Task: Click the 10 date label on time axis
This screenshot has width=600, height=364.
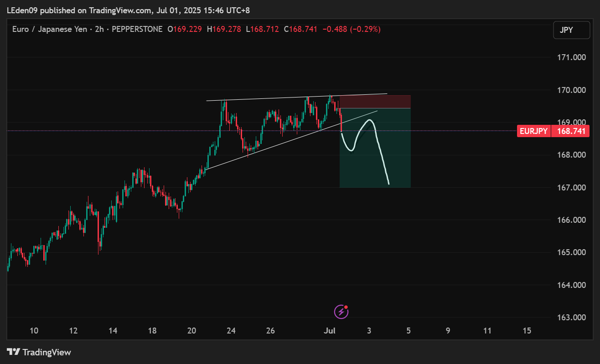Action: point(34,331)
